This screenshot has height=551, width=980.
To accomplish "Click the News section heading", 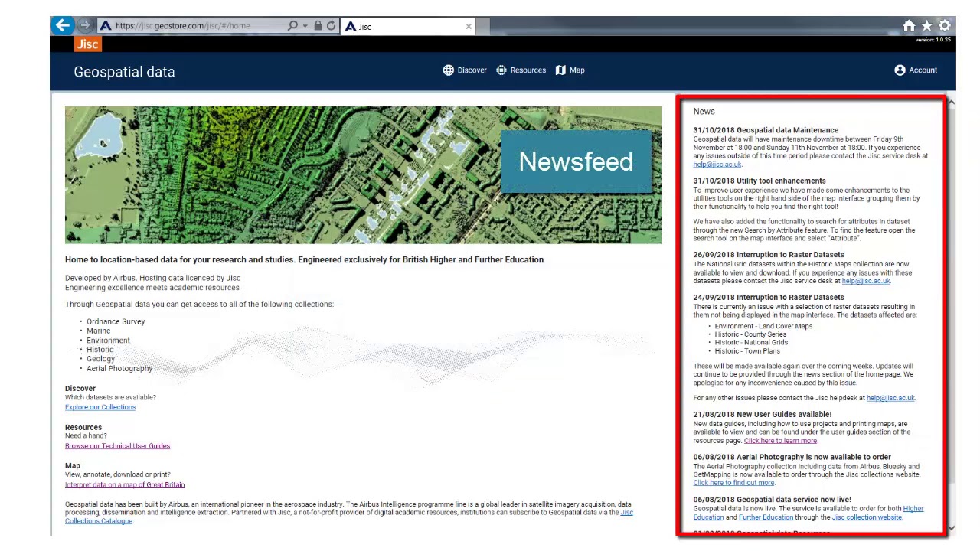I will [704, 112].
